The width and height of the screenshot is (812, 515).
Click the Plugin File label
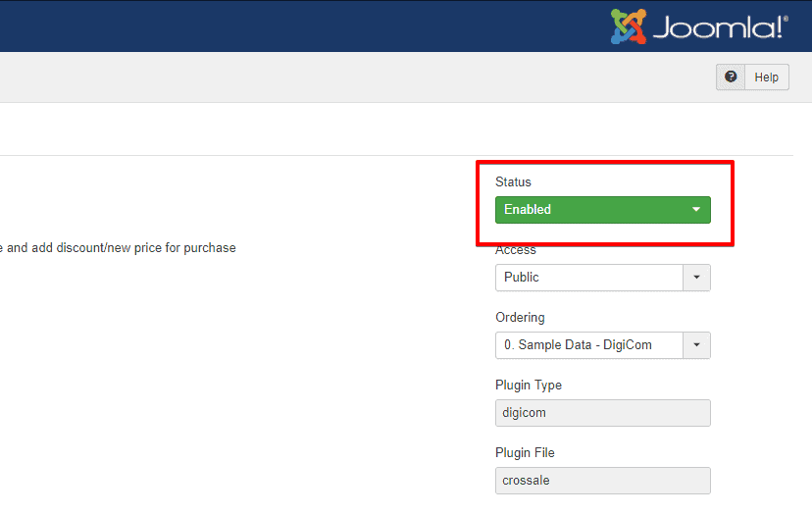(527, 453)
